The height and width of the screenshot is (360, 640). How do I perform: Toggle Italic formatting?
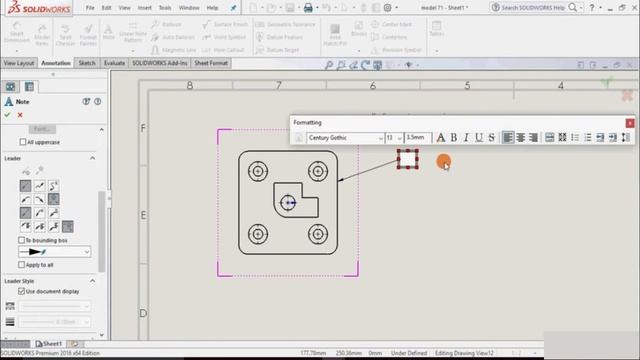[466, 138]
